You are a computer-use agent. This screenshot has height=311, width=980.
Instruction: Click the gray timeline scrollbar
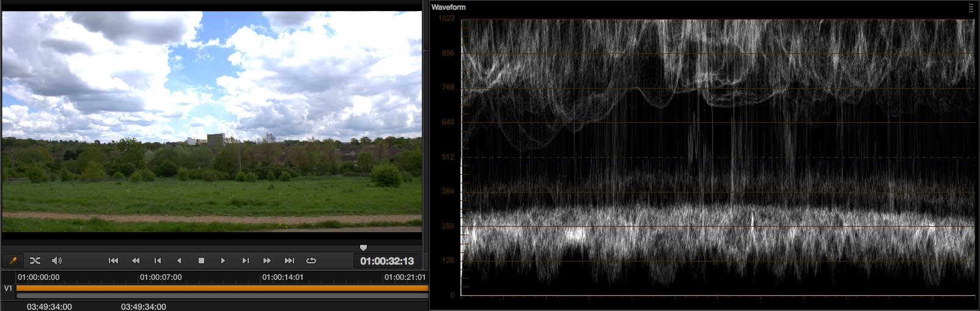pos(223,296)
